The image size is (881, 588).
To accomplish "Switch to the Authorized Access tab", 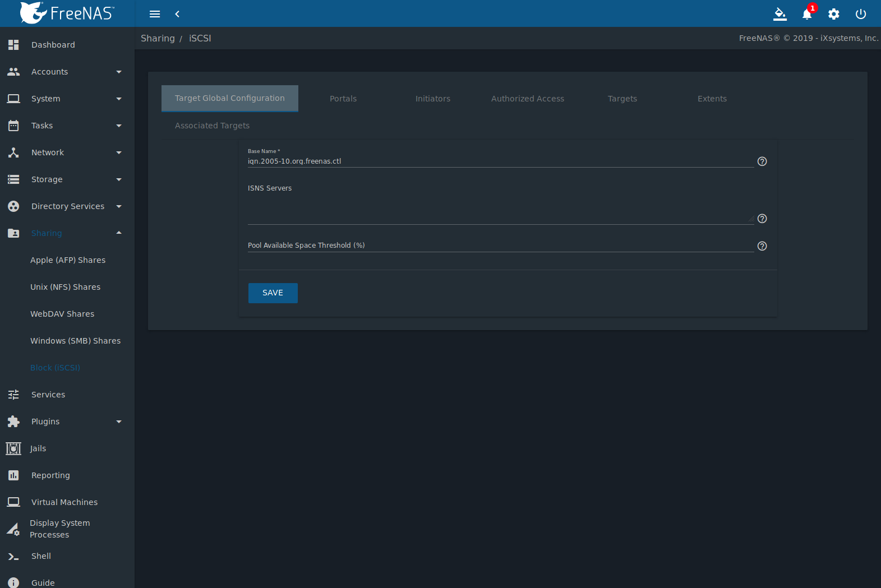I will [528, 99].
